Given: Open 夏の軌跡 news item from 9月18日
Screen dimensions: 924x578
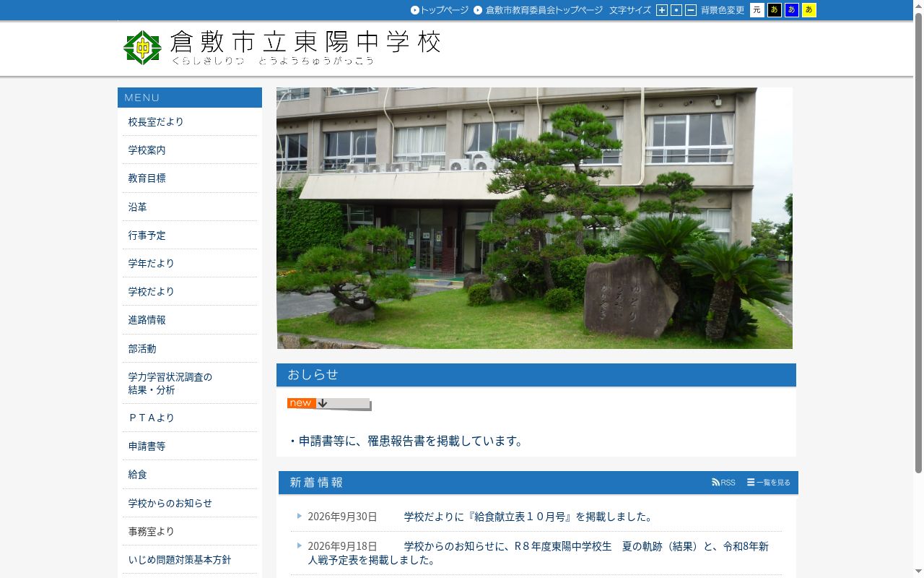Looking at the screenshot, I should (538, 553).
